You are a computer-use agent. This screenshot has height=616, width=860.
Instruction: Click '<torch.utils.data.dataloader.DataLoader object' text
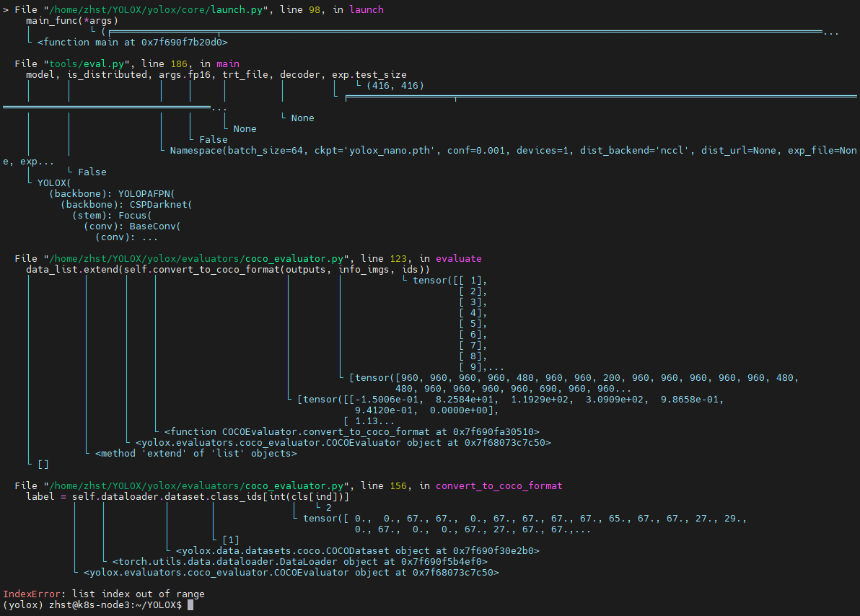click(x=300, y=562)
